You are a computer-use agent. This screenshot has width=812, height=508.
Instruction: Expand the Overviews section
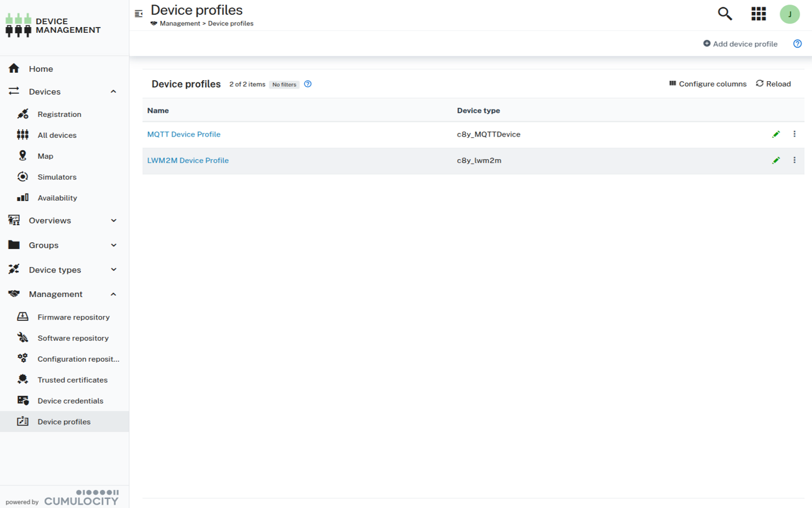click(113, 220)
